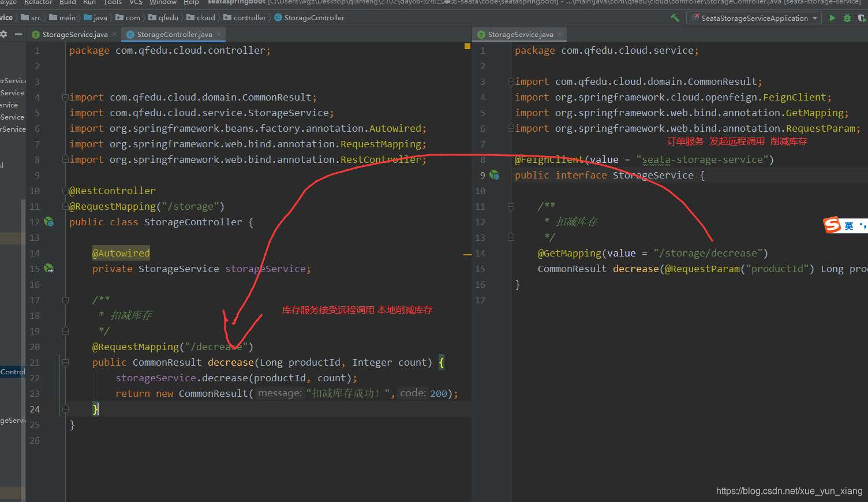Click the "/storage" request mapping string
The width and height of the screenshot is (868, 502).
190,206
